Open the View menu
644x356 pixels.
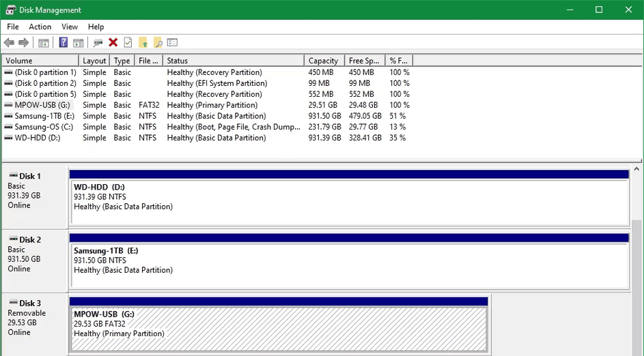point(70,27)
